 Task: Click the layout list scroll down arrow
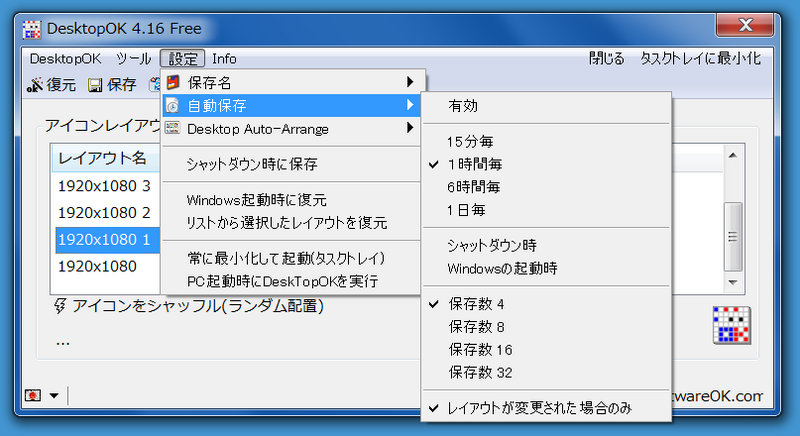[733, 282]
